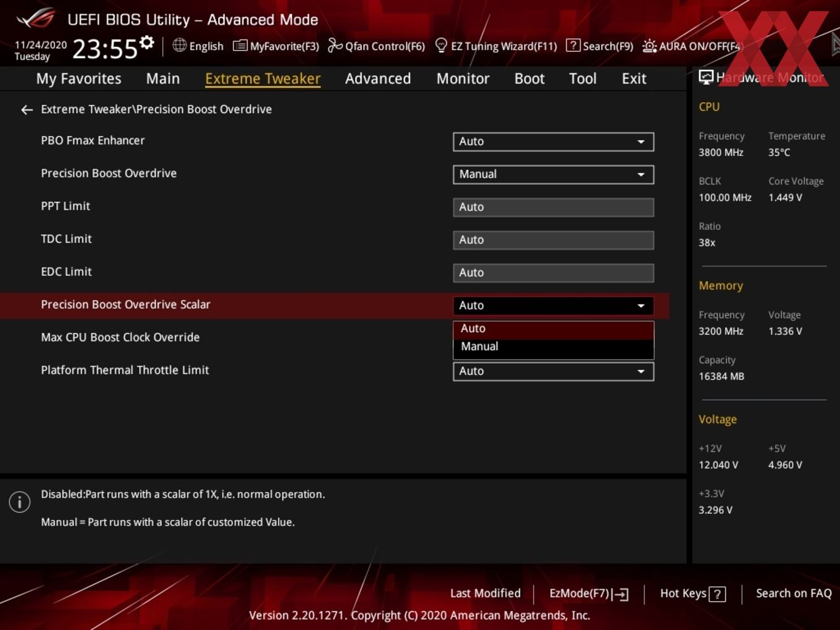Click TDC Limit input field
840x630 pixels.
[553, 240]
